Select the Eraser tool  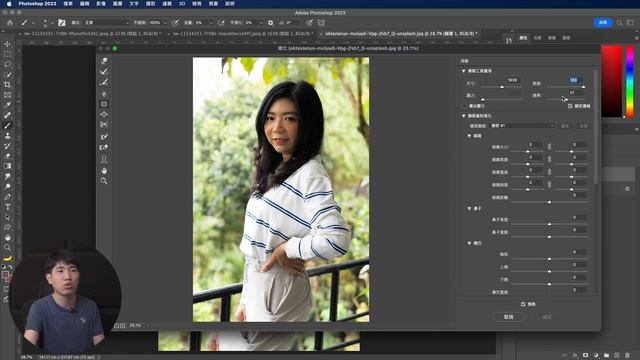point(7,156)
